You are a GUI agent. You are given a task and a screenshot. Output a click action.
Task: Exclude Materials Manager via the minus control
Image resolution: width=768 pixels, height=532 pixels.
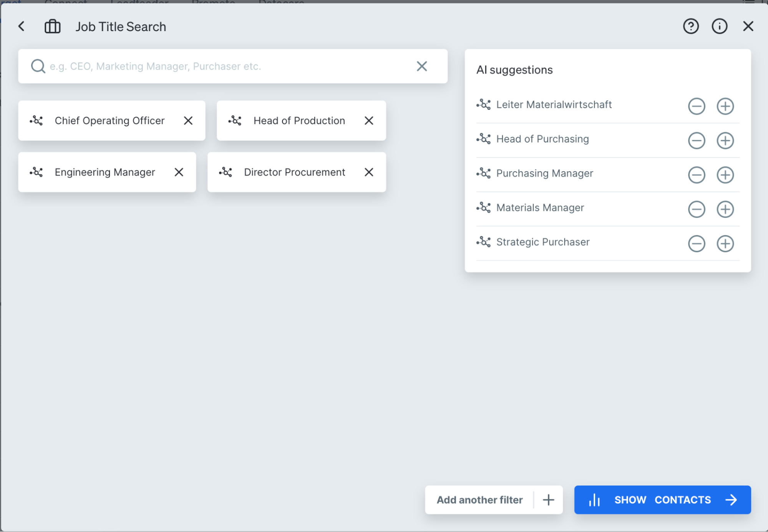697,209
